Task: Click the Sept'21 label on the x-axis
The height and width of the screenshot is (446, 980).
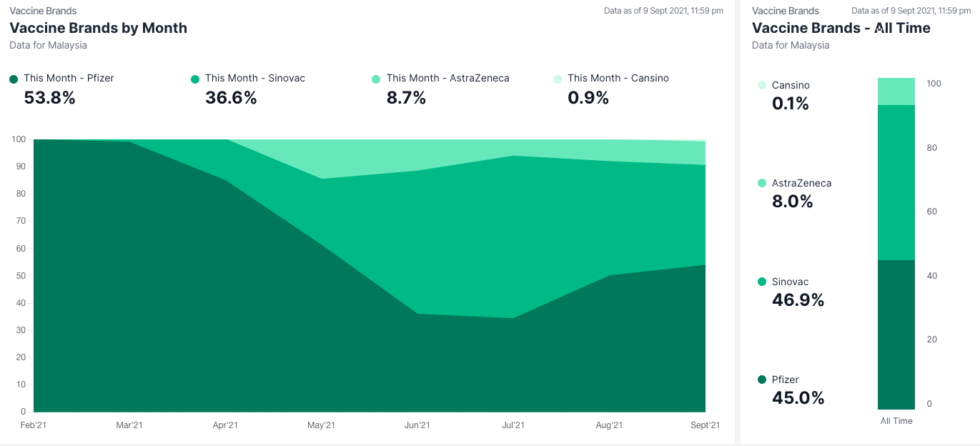Action: [705, 425]
